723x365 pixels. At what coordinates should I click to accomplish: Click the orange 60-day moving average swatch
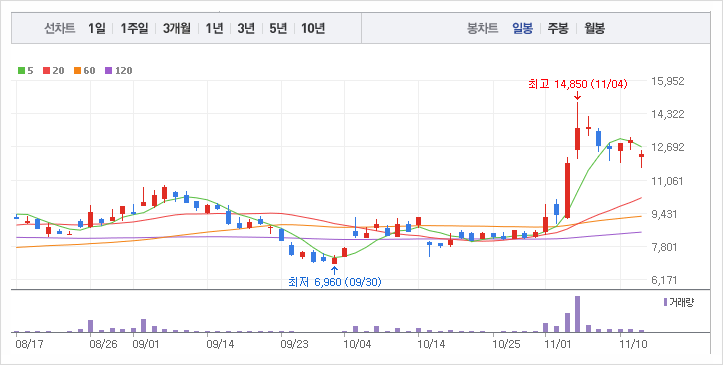click(x=77, y=71)
